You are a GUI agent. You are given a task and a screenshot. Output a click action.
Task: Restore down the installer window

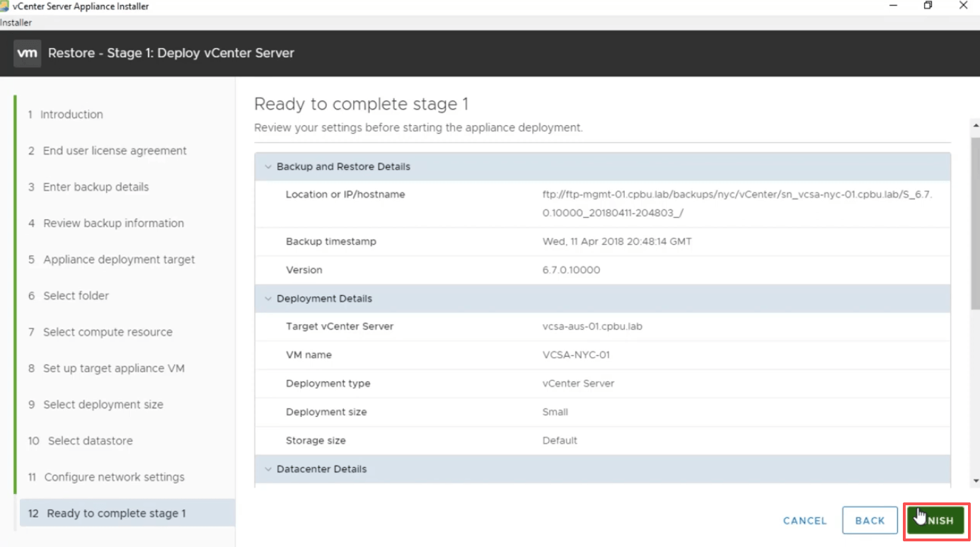tap(928, 6)
